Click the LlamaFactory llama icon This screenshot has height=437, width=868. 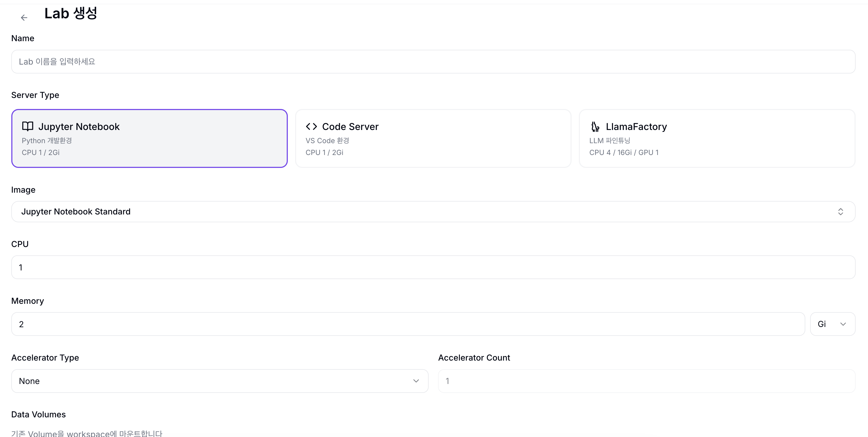[595, 126]
